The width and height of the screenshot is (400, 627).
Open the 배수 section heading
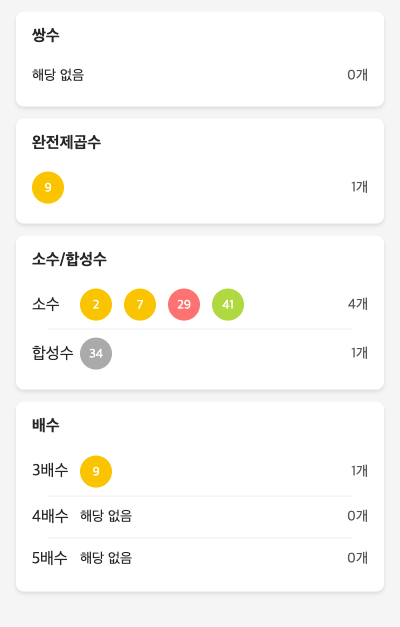(46, 425)
